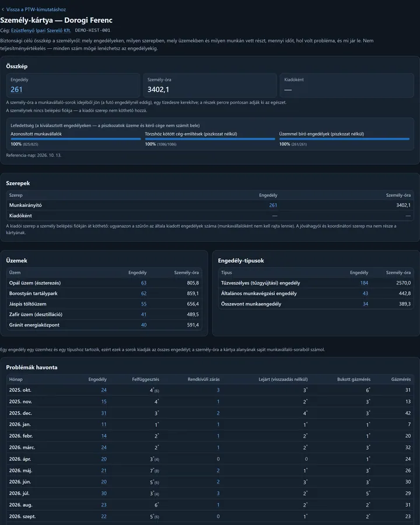Click the Felfüggesztés column header
Image resolution: width=420 pixels, height=525 pixels.
tap(145, 380)
